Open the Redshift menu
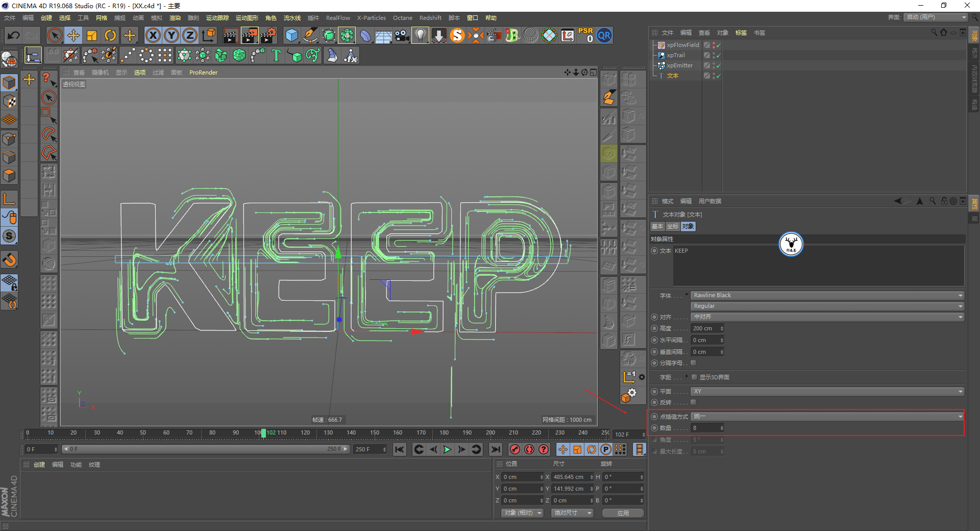The height and width of the screenshot is (531, 980). [430, 18]
